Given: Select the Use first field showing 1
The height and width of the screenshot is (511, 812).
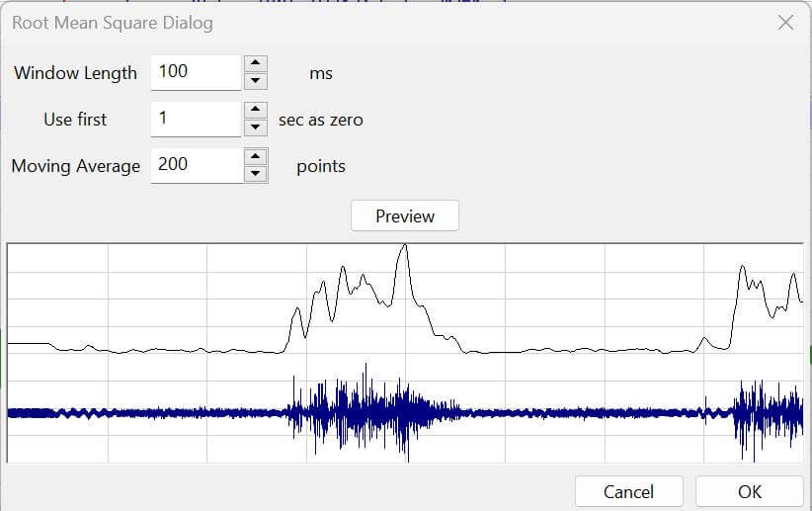Looking at the screenshot, I should tap(196, 119).
